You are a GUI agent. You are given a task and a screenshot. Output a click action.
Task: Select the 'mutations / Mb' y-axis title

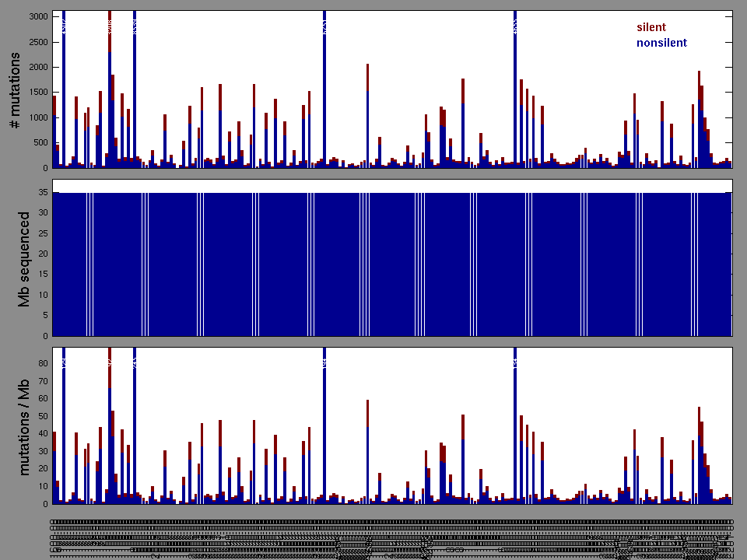coord(23,426)
